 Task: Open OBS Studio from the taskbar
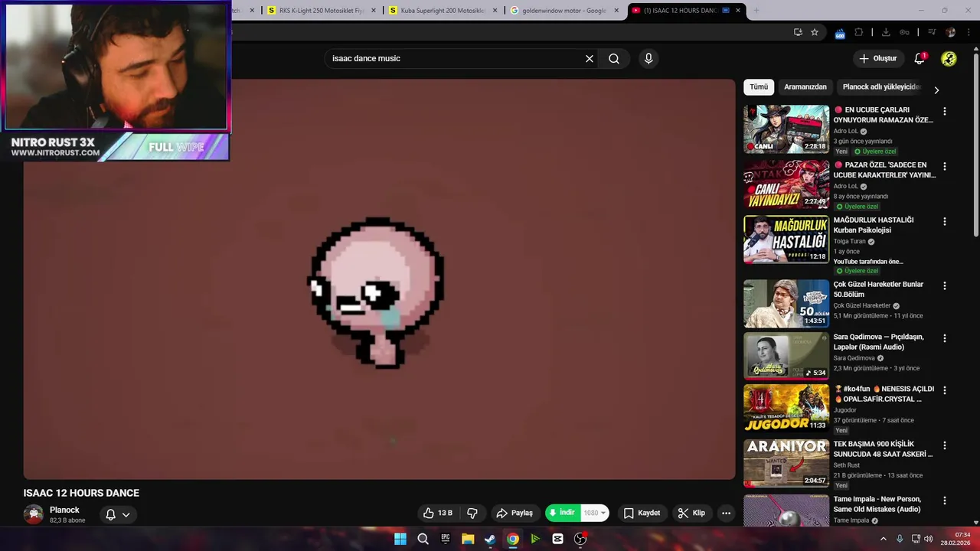point(580,539)
